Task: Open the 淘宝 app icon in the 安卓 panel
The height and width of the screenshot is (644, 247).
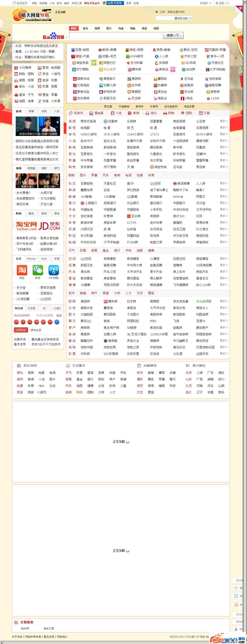Action: 22,270
